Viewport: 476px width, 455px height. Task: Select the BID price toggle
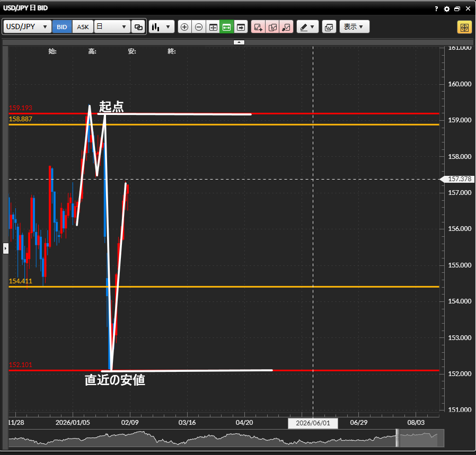click(62, 27)
